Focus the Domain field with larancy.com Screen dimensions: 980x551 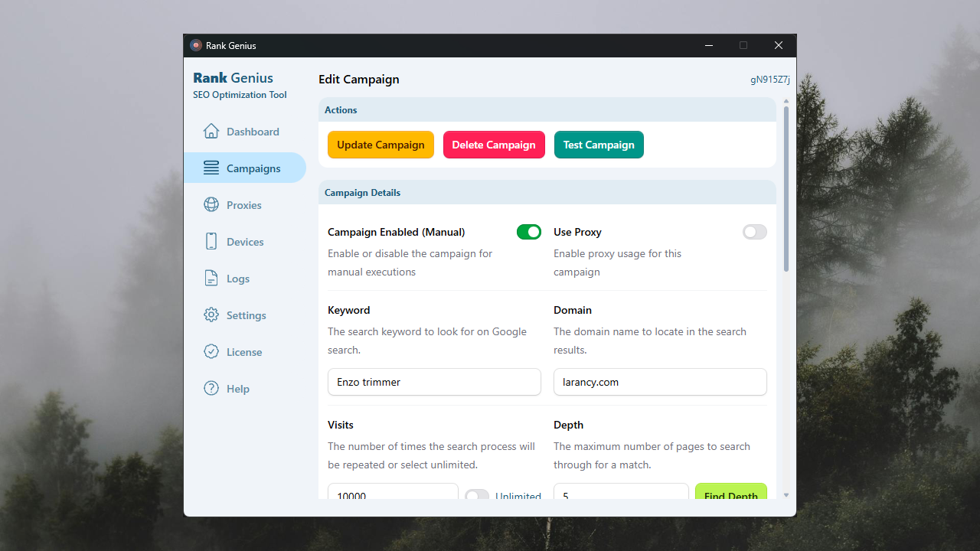point(659,382)
